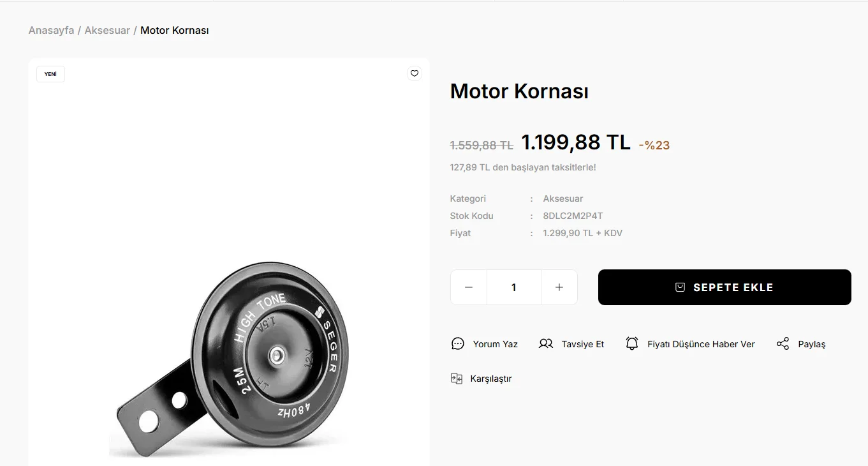Click the Motor Kornası product title heading

(x=519, y=91)
